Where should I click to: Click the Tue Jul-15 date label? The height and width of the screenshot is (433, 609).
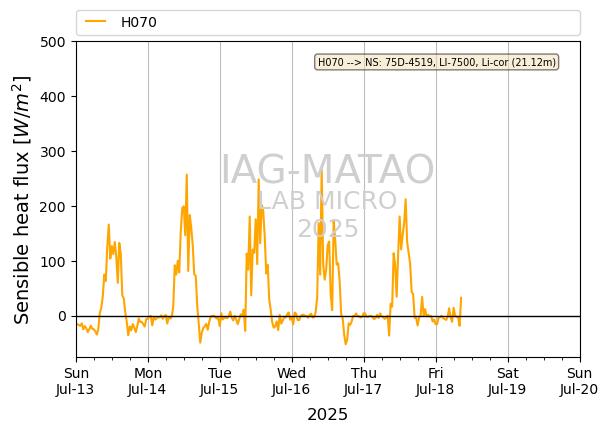219,381
